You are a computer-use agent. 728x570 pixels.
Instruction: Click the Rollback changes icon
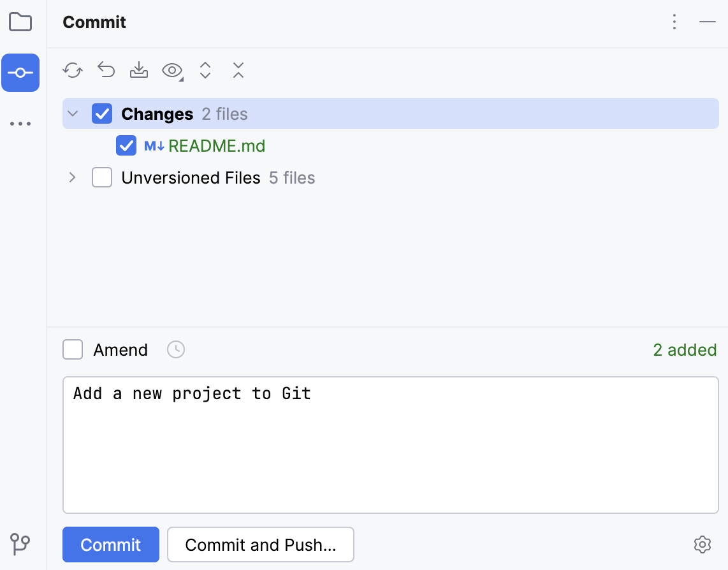[x=106, y=70]
